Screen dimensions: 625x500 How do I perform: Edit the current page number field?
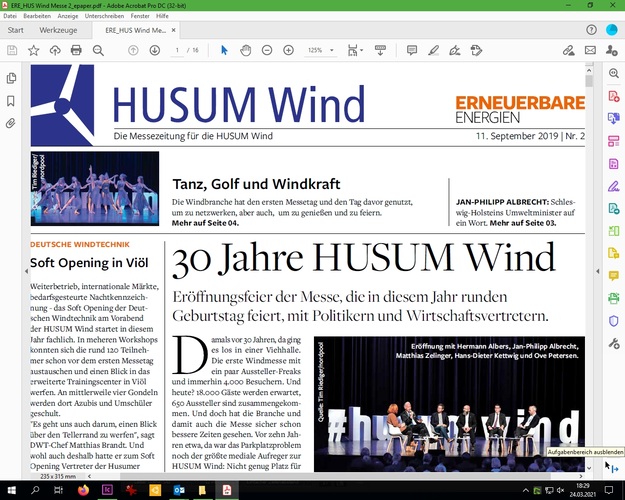[x=177, y=50]
